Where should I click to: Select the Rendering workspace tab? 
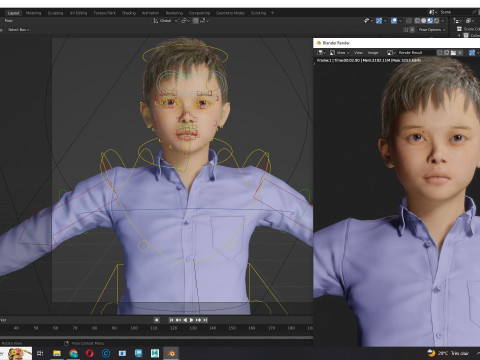(174, 13)
